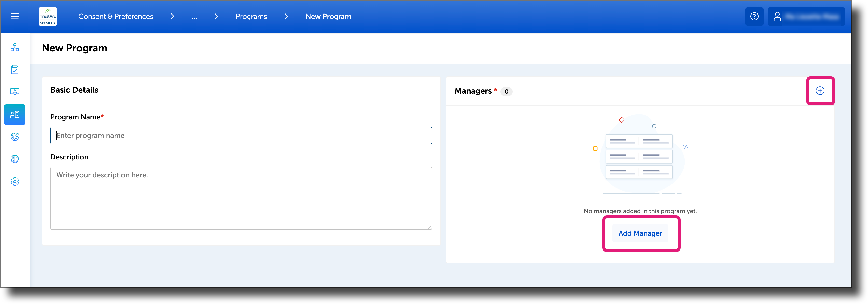Open the hamburger navigation menu

(x=15, y=17)
